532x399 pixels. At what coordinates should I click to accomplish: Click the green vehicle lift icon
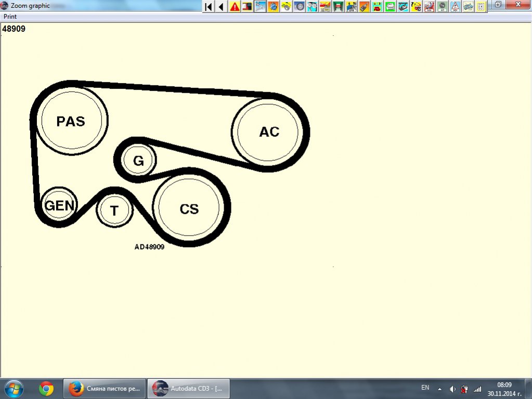pyautogui.click(x=338, y=7)
